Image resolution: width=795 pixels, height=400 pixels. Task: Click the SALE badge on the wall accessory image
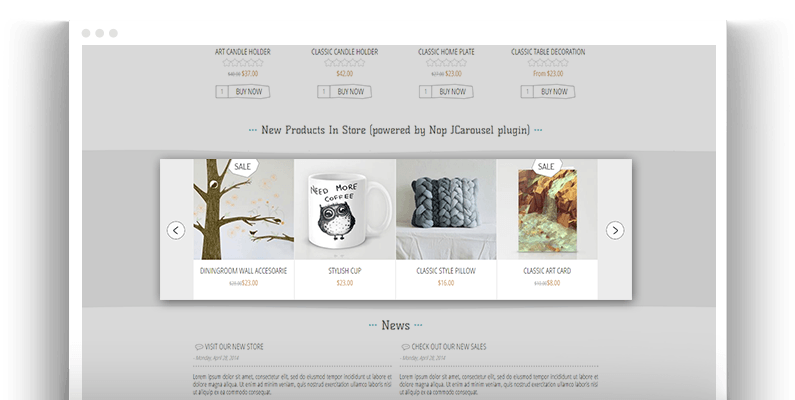[242, 167]
